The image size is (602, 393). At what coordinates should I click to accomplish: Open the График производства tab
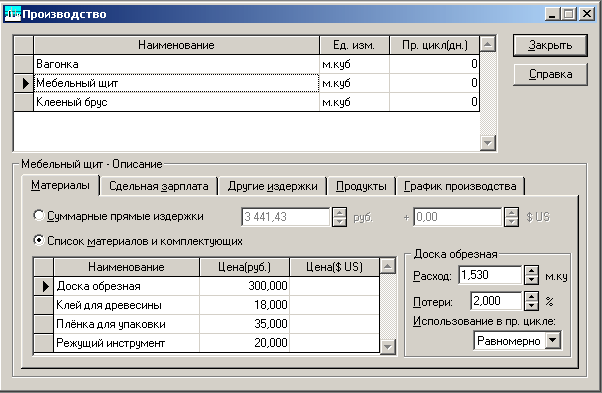pos(460,186)
